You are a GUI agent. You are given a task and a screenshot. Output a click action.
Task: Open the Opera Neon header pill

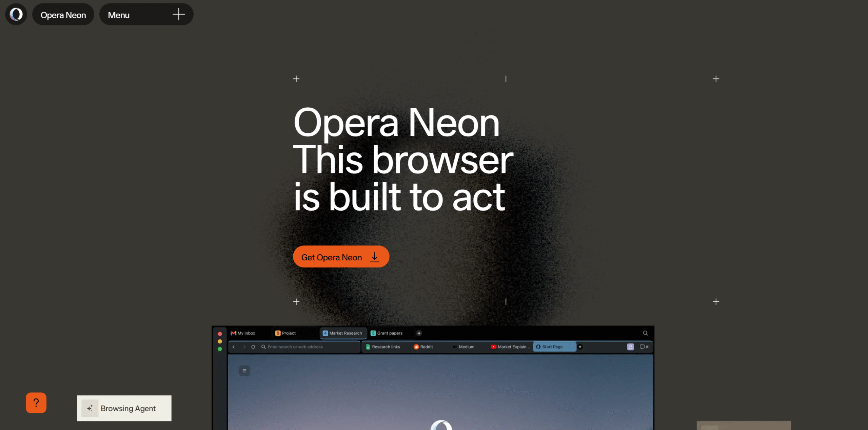point(63,15)
